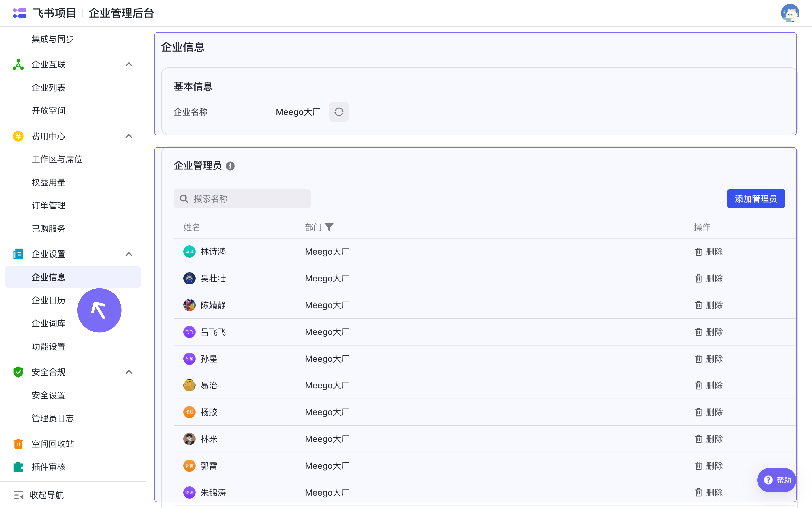
Task: Click the 姓名 column header
Action: (x=192, y=227)
